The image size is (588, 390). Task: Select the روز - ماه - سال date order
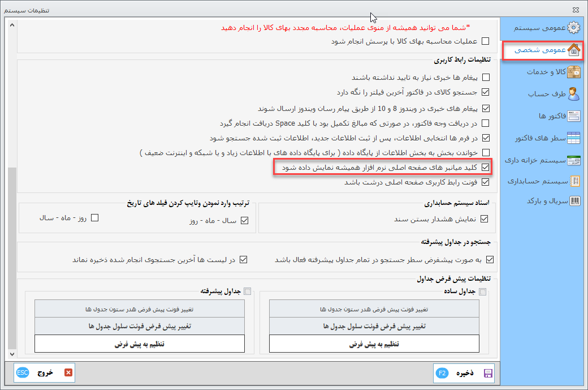tap(95, 218)
